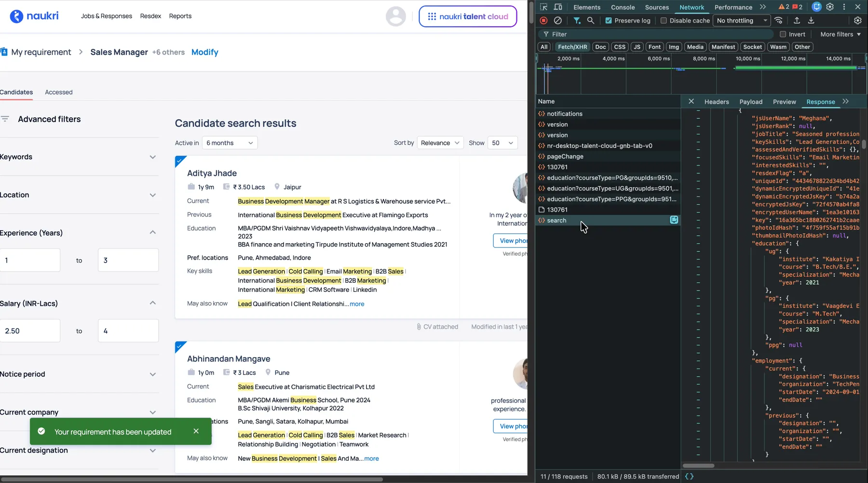Check the Invert filter checkbox
868x483 pixels.
783,34
